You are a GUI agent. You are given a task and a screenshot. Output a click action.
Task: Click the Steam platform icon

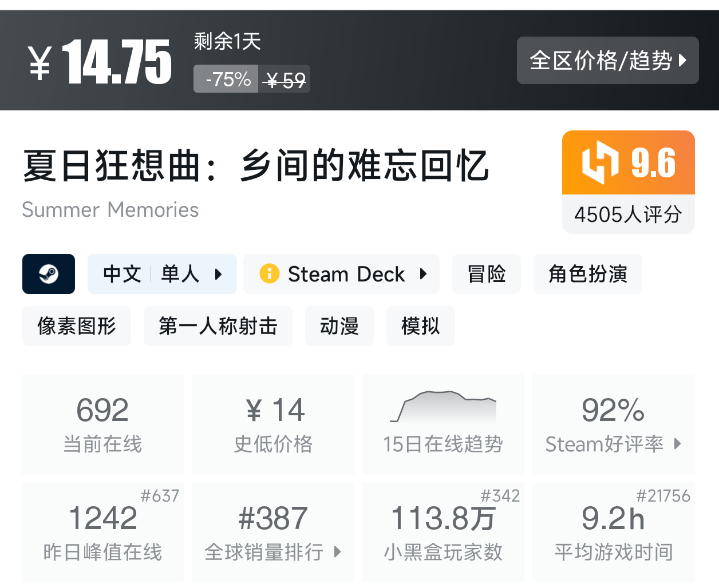49,274
